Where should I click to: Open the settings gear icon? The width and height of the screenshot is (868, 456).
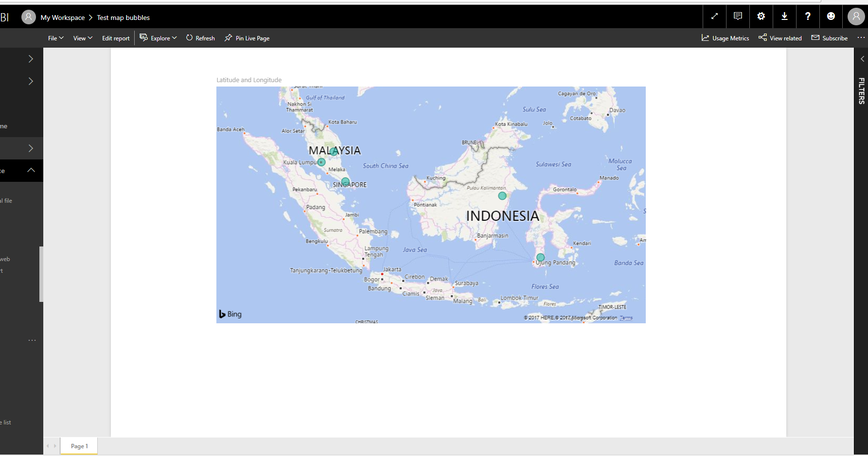click(x=761, y=17)
